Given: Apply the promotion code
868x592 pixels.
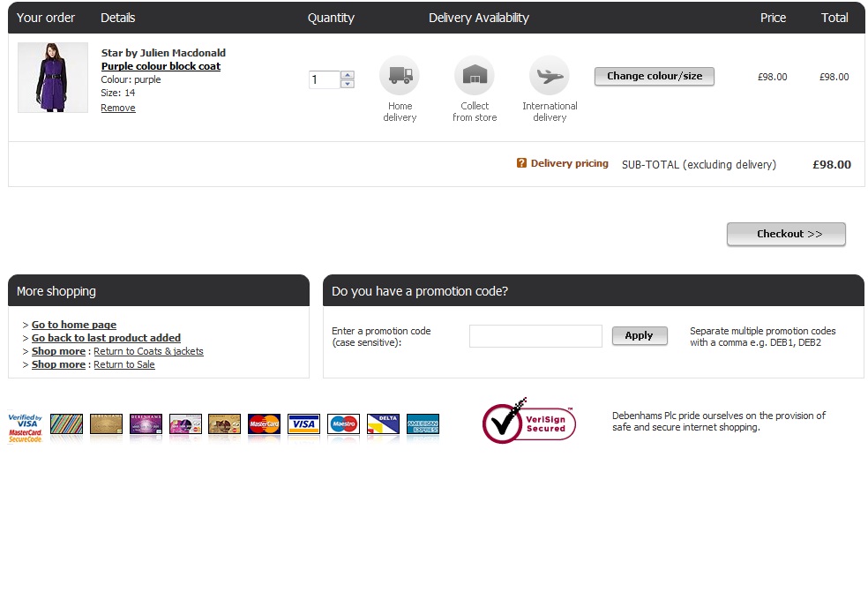Looking at the screenshot, I should tap(639, 335).
